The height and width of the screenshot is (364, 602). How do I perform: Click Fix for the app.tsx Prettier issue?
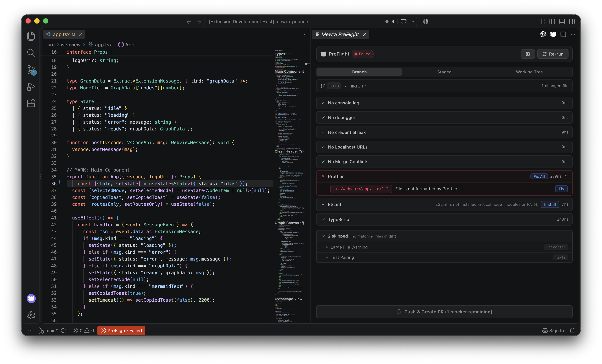(x=561, y=189)
